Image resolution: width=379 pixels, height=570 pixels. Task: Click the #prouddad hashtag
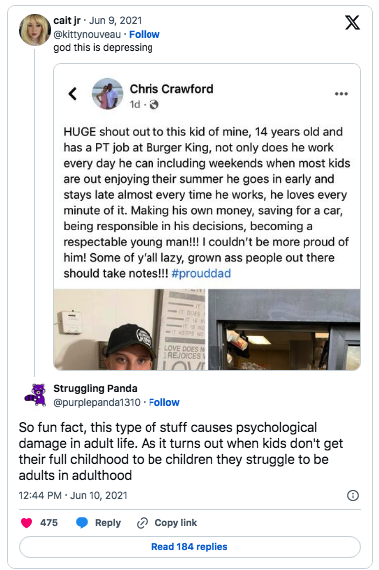click(201, 273)
